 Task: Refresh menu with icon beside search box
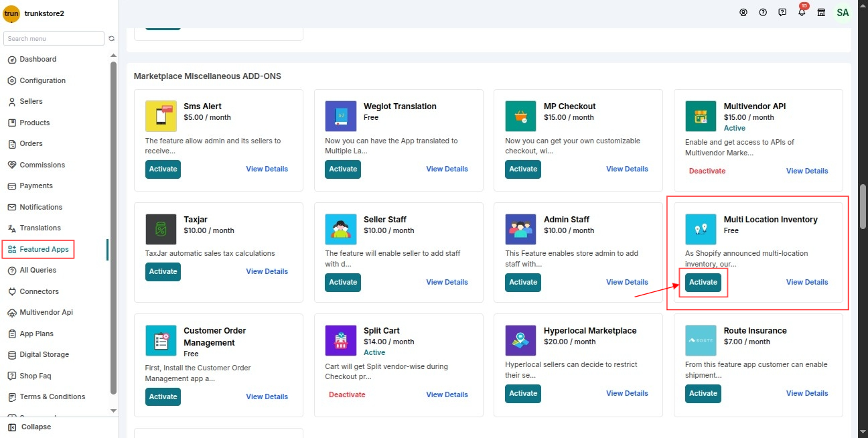click(x=112, y=39)
